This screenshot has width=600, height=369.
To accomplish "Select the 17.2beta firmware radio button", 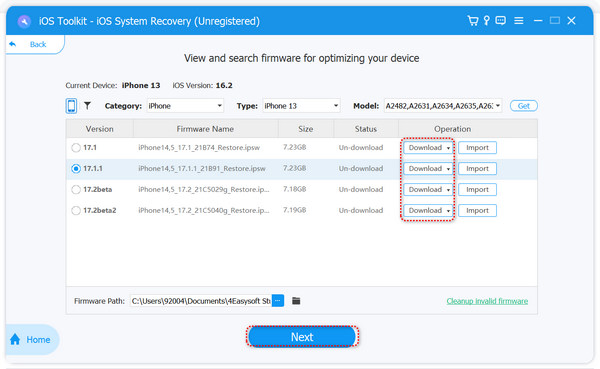I will pos(76,189).
